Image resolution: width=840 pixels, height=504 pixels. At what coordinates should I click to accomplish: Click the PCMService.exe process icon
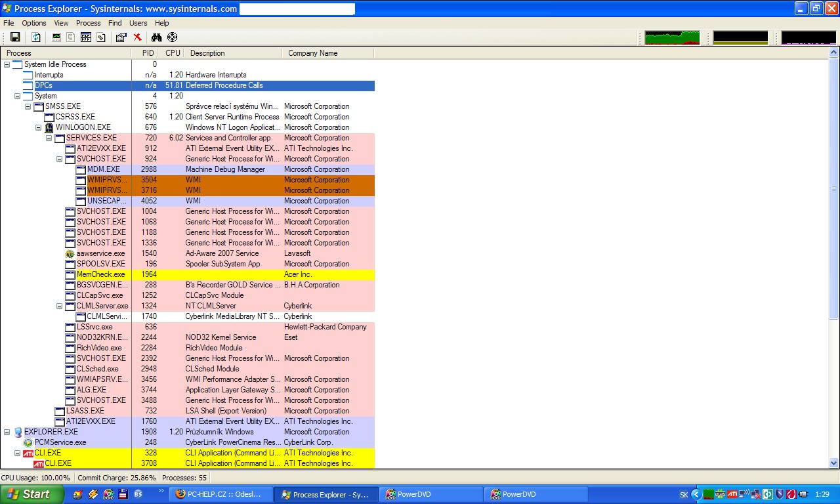(28, 442)
